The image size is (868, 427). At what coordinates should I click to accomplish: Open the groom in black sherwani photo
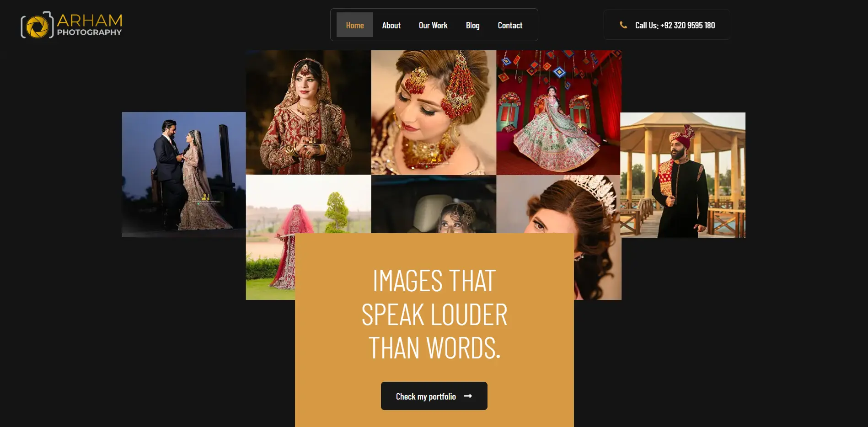(x=683, y=175)
